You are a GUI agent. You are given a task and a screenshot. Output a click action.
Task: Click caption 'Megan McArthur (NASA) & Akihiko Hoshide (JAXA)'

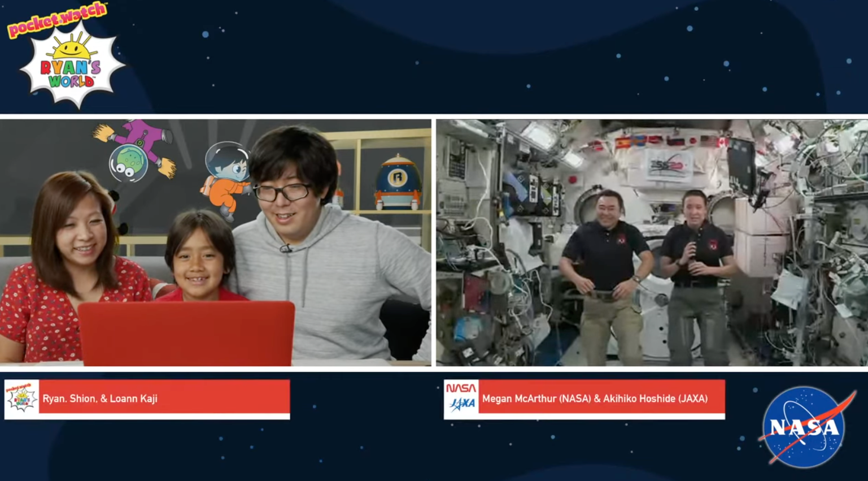pyautogui.click(x=595, y=398)
